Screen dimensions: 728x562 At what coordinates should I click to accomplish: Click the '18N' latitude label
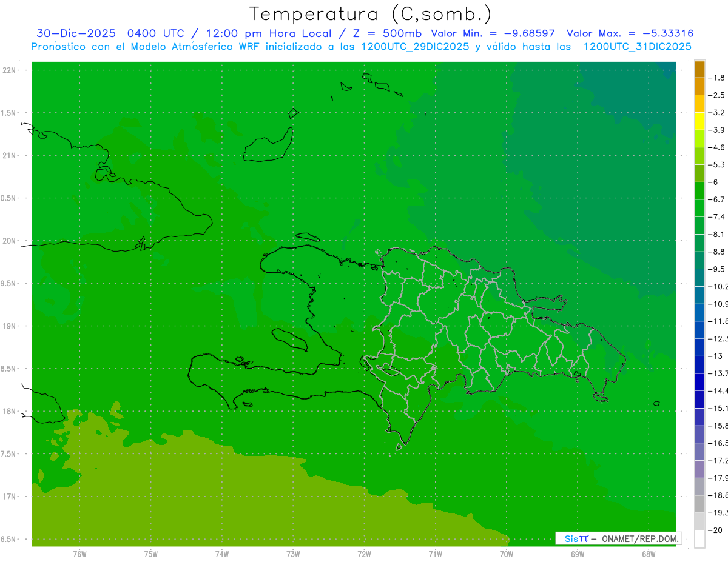point(10,411)
